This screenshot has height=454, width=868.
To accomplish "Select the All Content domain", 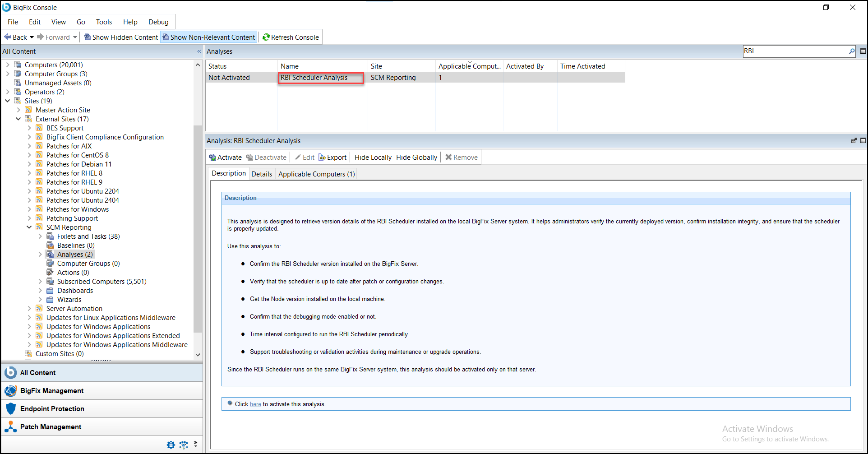I will [102, 373].
